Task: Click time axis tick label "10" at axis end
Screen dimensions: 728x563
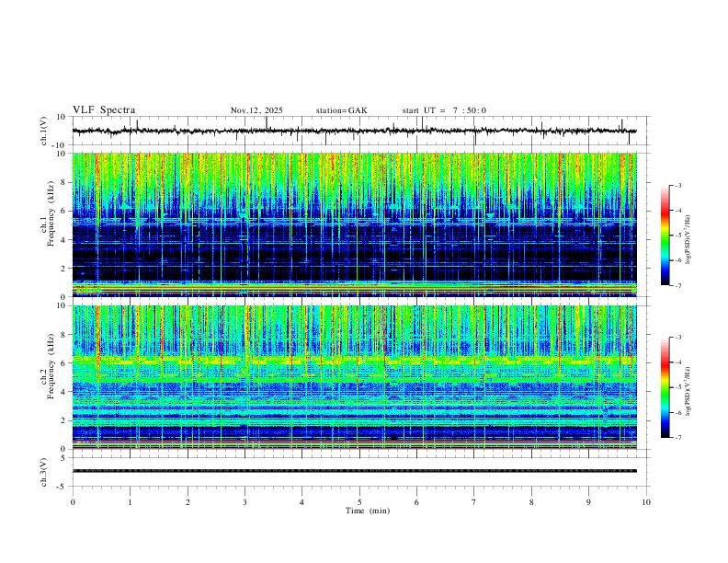Action: [646, 502]
